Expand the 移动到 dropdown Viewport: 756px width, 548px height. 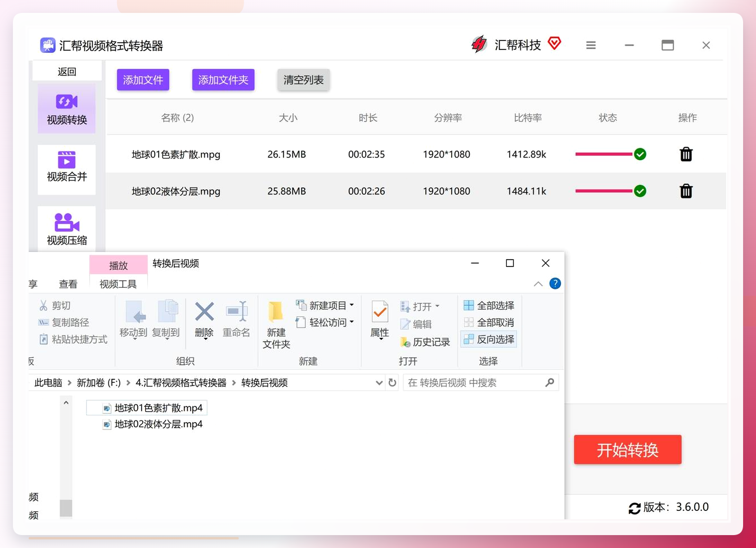[135, 339]
